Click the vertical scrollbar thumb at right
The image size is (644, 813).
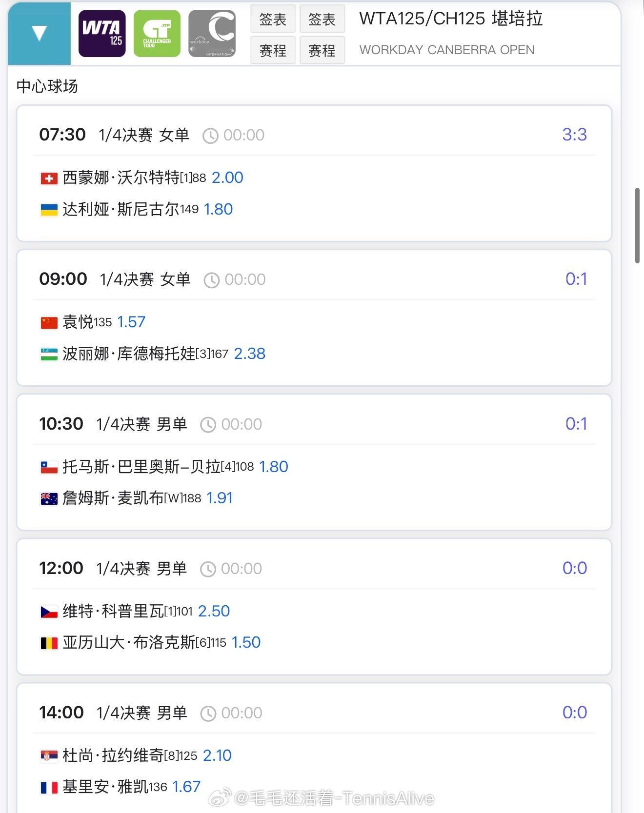(637, 225)
